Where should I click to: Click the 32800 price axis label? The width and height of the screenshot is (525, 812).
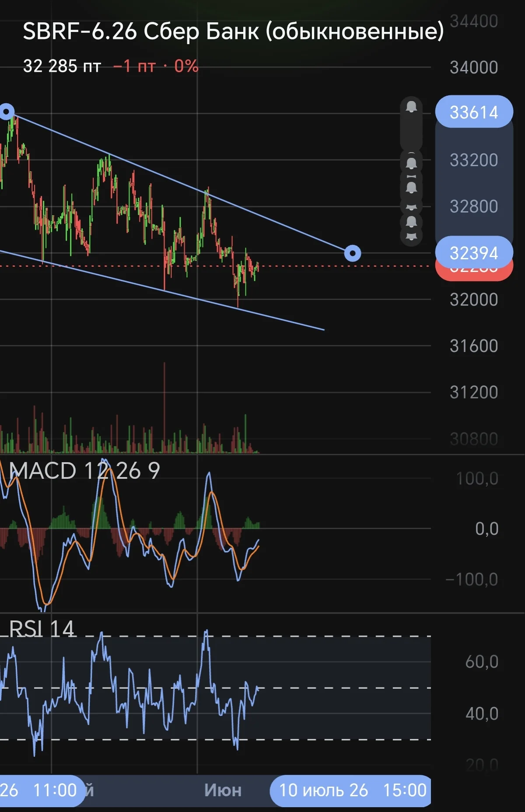474,206
